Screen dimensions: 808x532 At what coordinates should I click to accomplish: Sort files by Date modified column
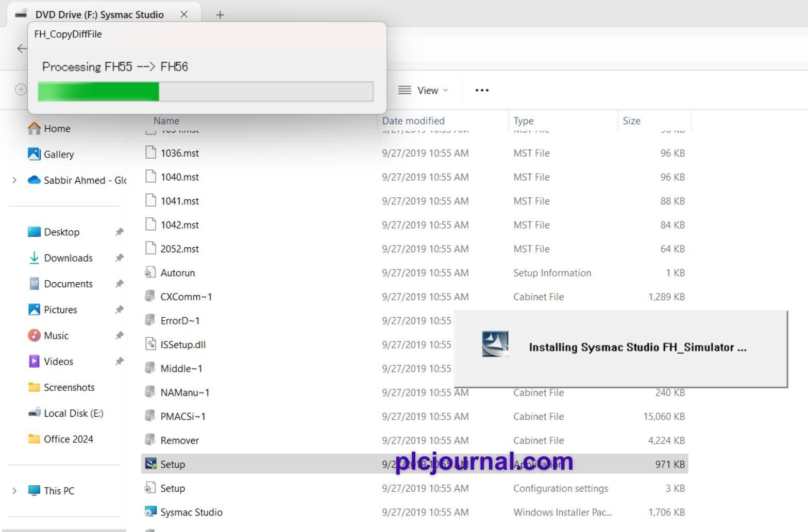coord(413,121)
